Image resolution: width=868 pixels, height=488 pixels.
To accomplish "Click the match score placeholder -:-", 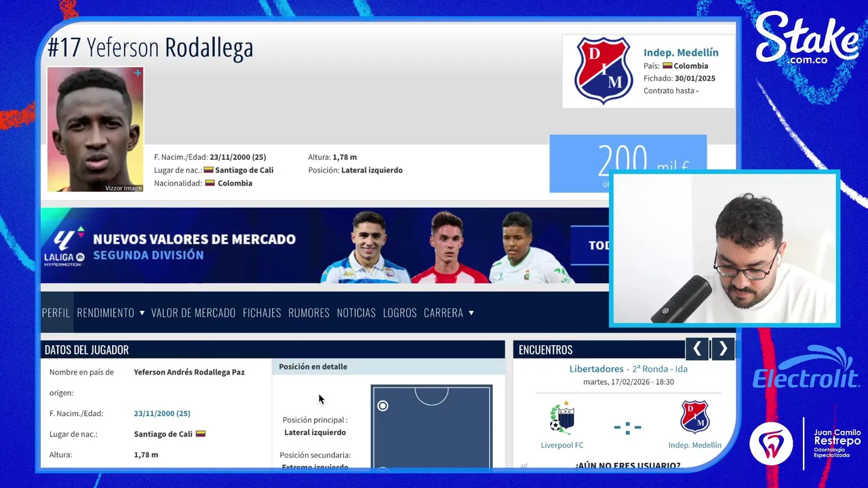I will (627, 428).
